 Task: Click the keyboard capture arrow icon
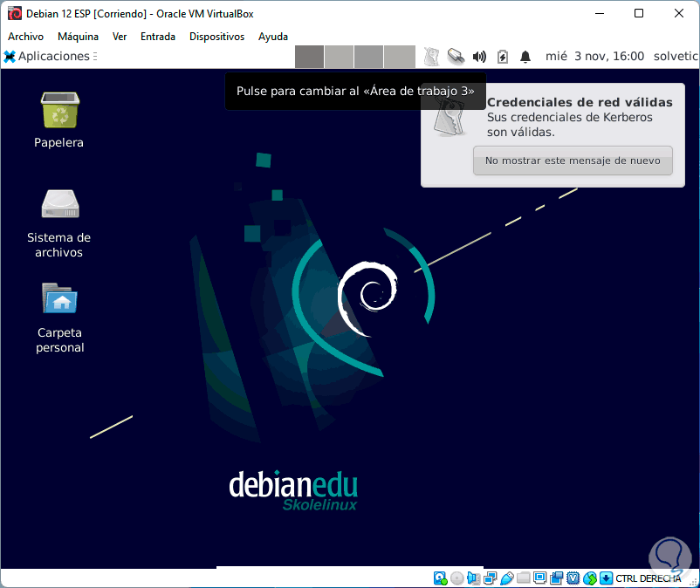click(x=606, y=578)
